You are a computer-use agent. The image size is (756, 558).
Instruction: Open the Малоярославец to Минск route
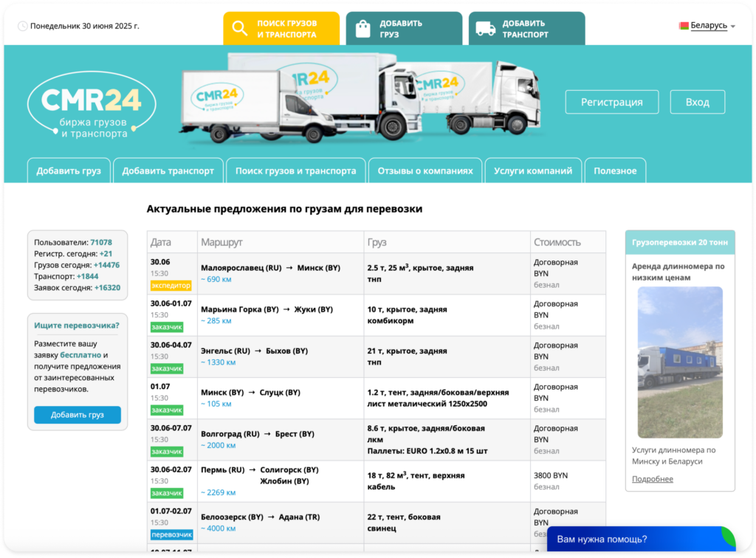click(x=270, y=268)
